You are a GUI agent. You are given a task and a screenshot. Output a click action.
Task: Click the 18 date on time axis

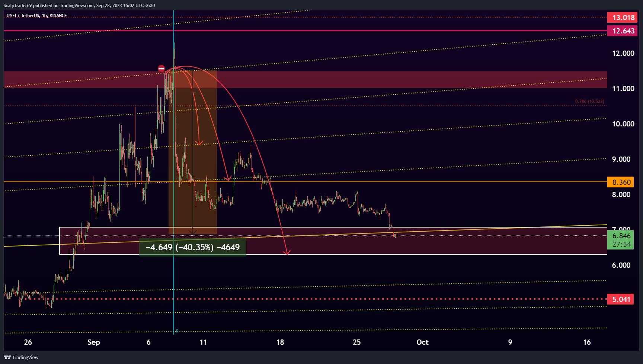pyautogui.click(x=280, y=342)
